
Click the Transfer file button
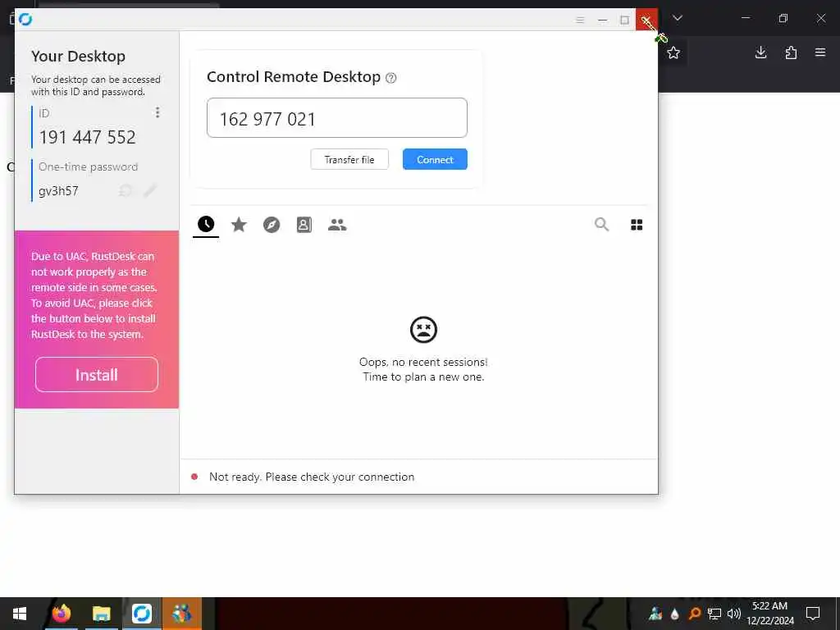(x=349, y=160)
